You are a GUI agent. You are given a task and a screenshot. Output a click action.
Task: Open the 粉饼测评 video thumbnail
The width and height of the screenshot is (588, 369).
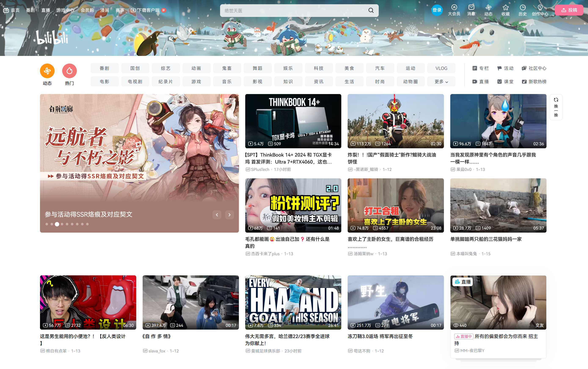293,205
